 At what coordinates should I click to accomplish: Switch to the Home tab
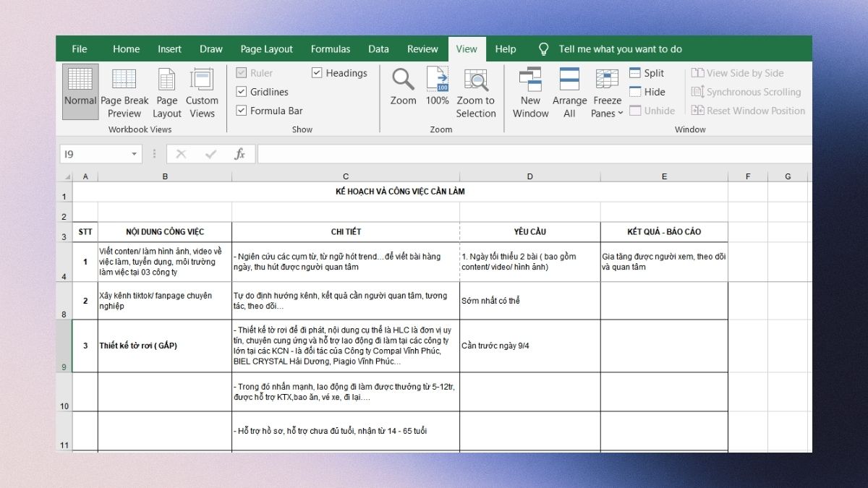click(x=126, y=49)
